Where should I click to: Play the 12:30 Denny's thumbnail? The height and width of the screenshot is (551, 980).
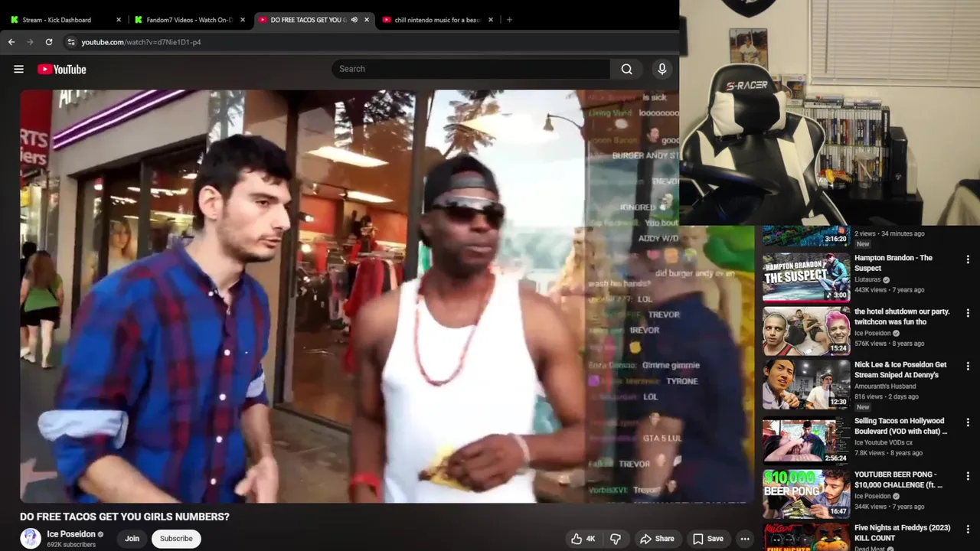(805, 384)
